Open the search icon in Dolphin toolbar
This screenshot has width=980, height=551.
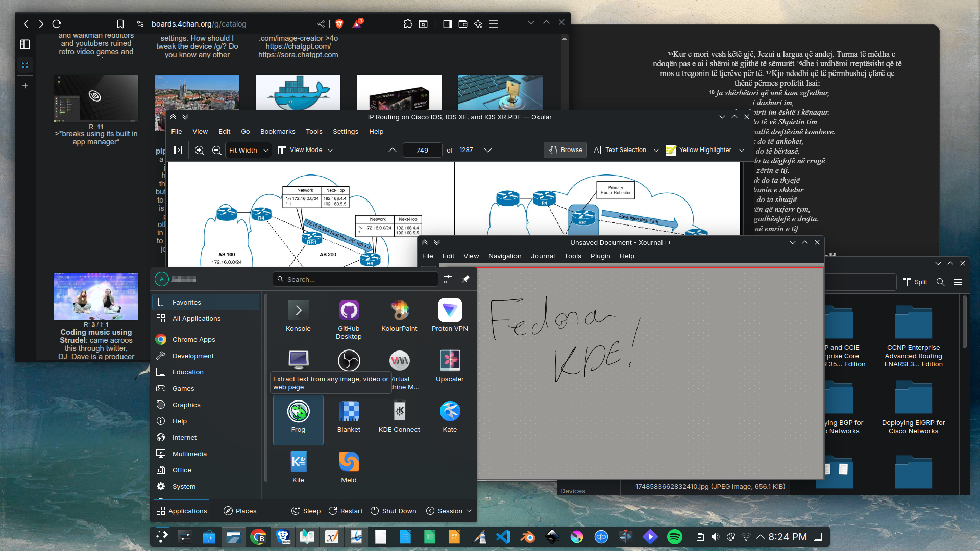[941, 282]
